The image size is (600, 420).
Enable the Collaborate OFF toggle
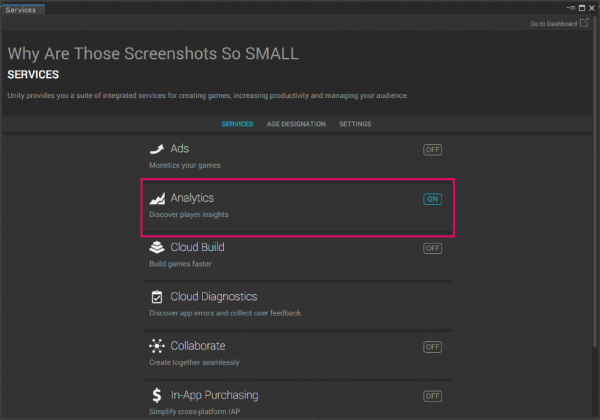[x=432, y=347]
